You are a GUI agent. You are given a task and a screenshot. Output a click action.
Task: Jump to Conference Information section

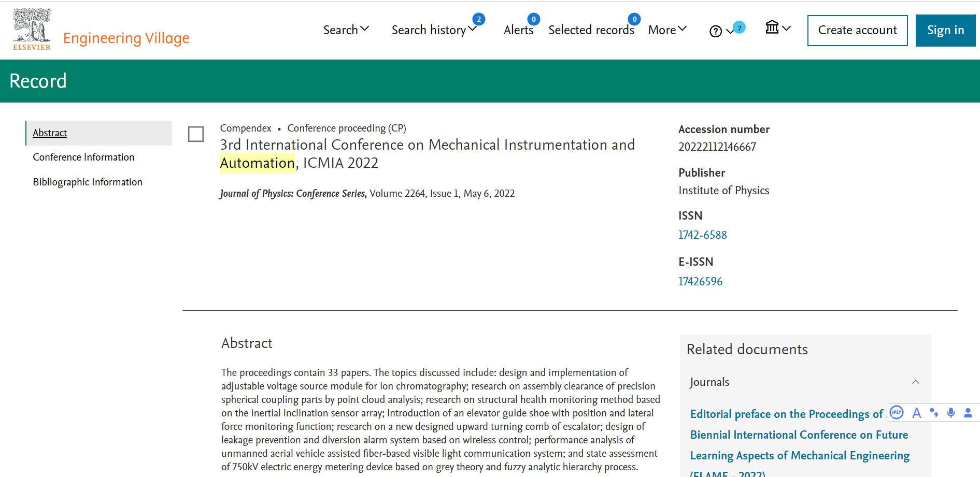pyautogui.click(x=83, y=157)
